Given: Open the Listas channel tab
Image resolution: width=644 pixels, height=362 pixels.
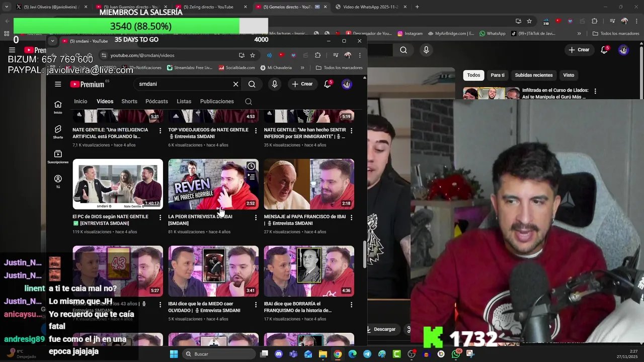Looking at the screenshot, I should 184,102.
